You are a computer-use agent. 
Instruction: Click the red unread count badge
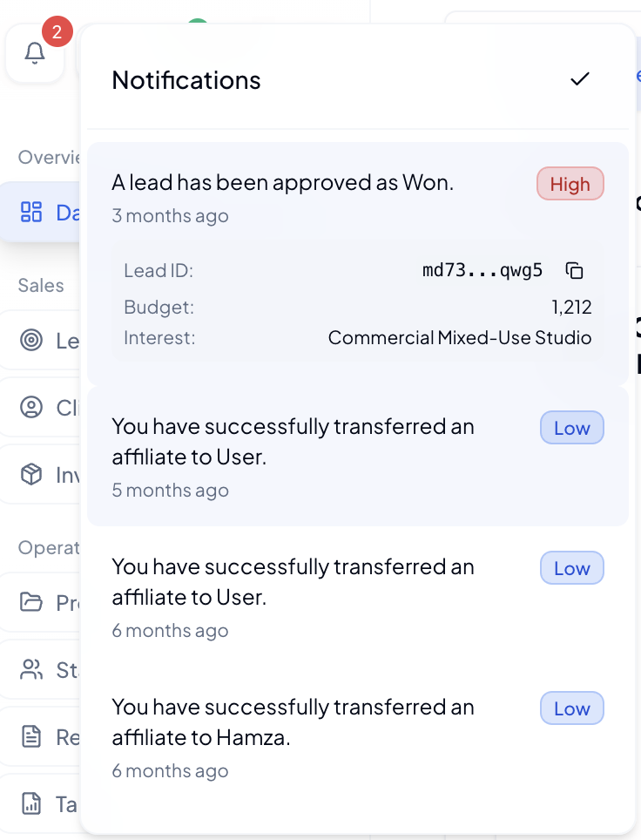57,33
